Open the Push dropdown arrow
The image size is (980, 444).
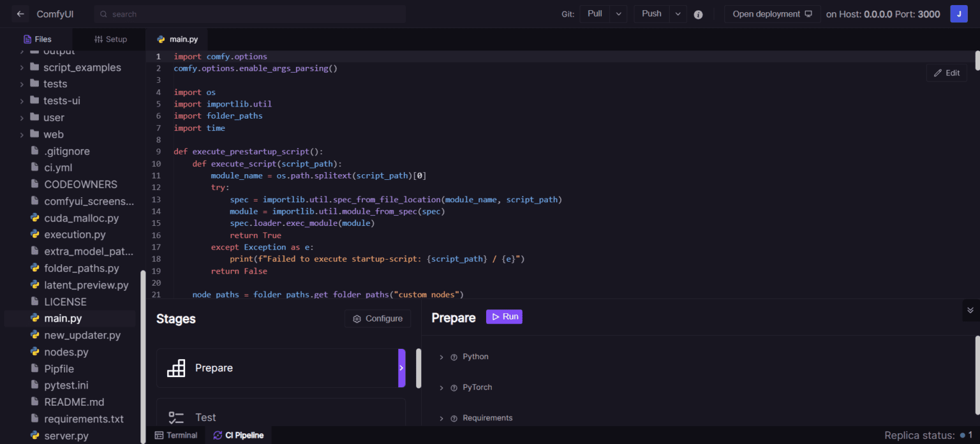tap(678, 14)
